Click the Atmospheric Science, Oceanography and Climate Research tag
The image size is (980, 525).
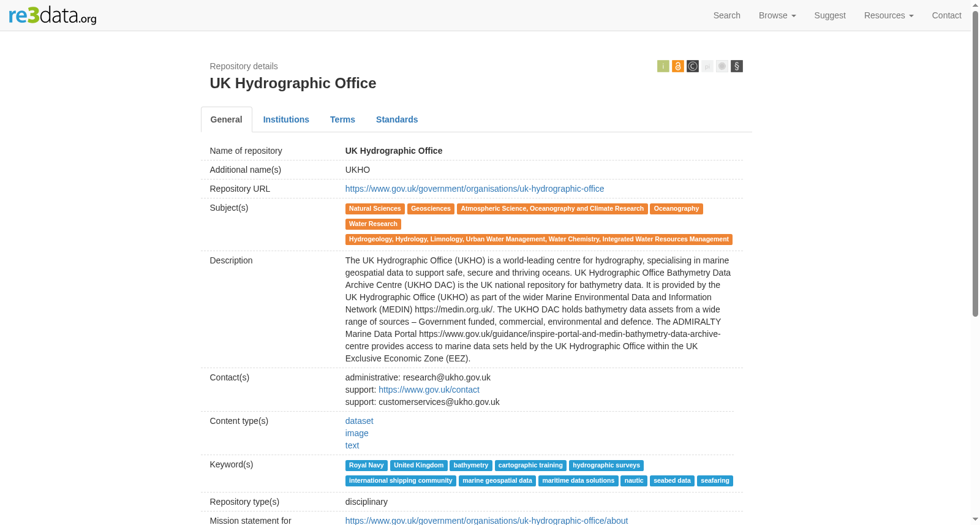pos(552,209)
